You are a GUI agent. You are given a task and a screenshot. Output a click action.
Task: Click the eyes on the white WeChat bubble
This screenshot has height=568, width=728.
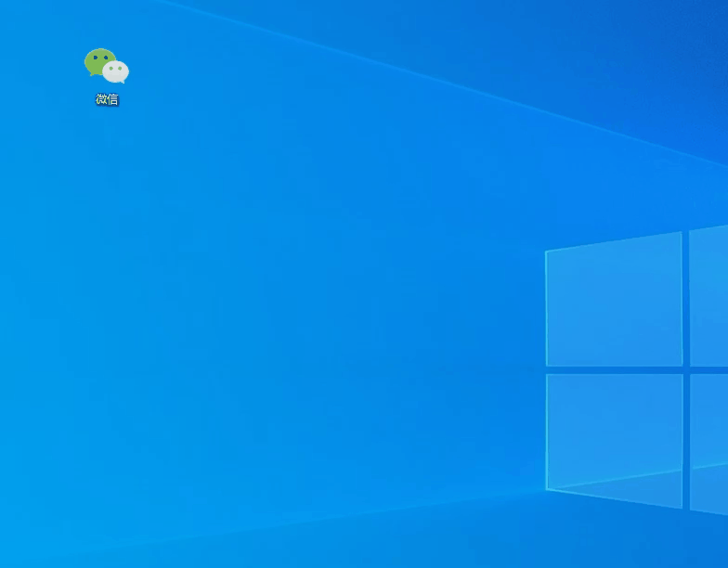coord(116,69)
